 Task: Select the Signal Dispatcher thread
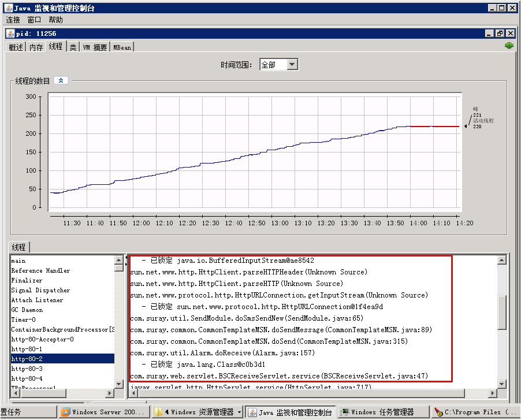tap(62, 290)
